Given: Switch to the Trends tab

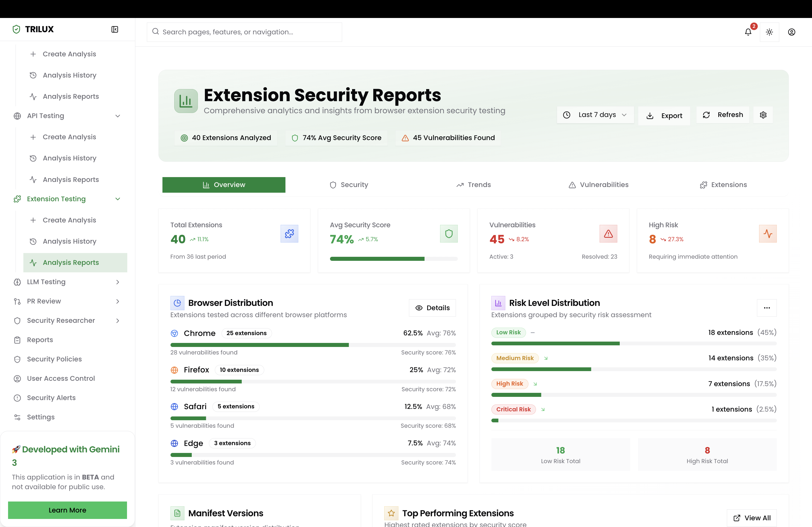Looking at the screenshot, I should pos(474,185).
